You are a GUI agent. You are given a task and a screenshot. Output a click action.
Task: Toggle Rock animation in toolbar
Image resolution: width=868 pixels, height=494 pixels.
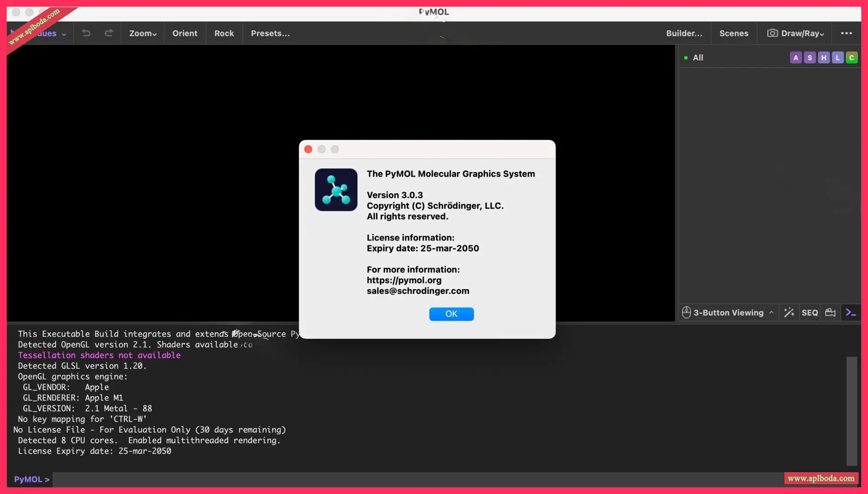pyautogui.click(x=224, y=33)
